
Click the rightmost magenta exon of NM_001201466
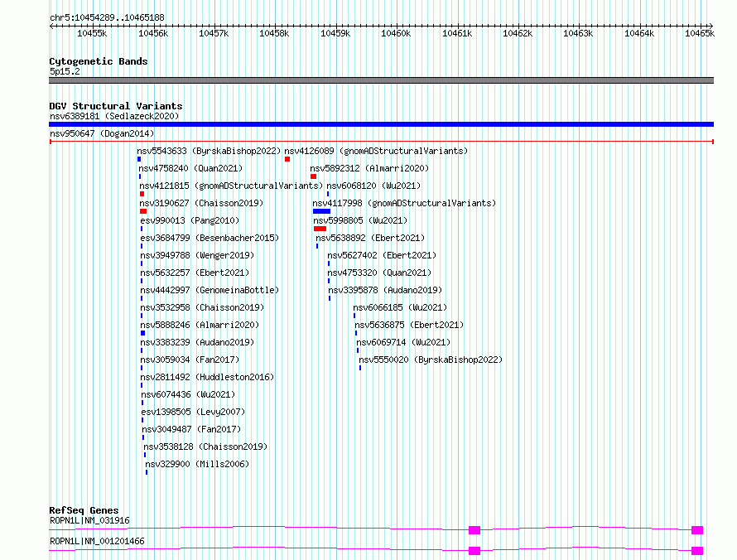697,551
